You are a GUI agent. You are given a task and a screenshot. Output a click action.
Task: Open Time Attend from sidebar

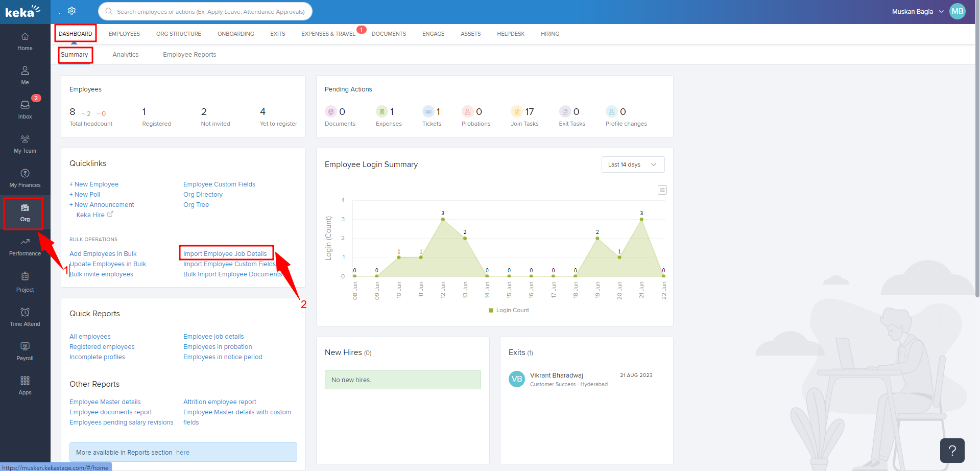(25, 317)
